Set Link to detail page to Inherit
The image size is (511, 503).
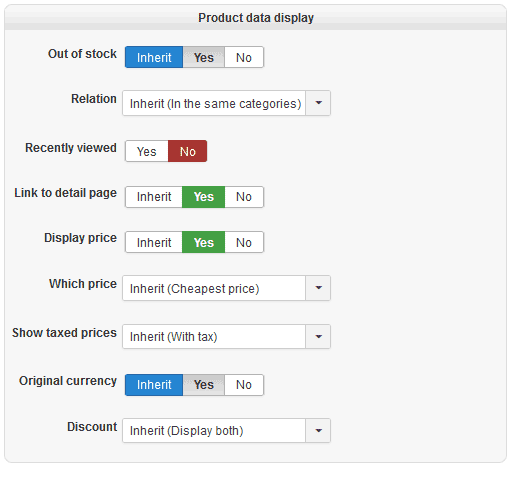(154, 197)
